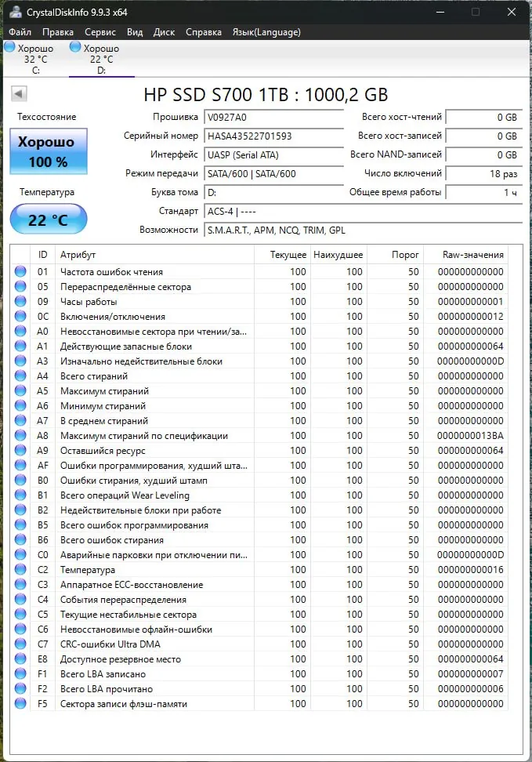
Task: Click status icon for Всего операций Wear Leveling
Action: [x=20, y=495]
